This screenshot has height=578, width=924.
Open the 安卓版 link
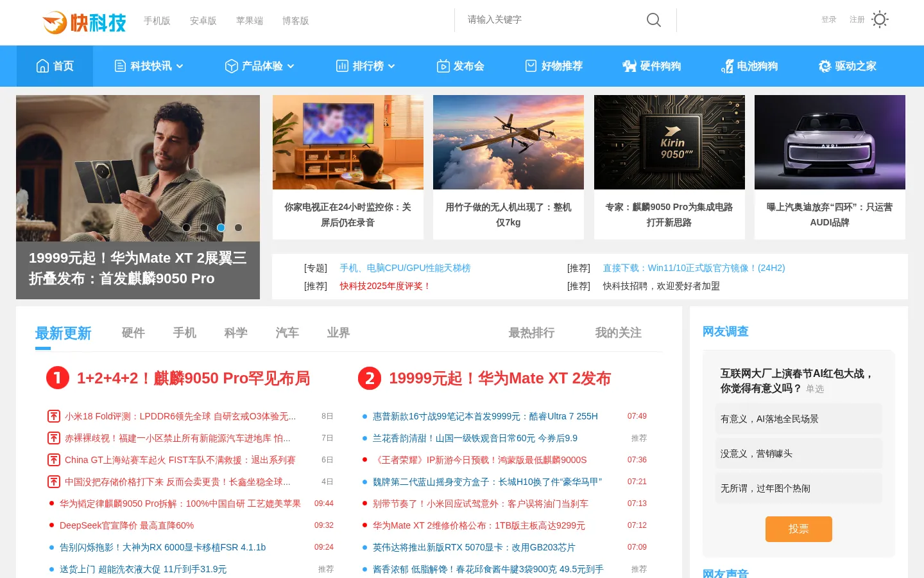point(203,21)
